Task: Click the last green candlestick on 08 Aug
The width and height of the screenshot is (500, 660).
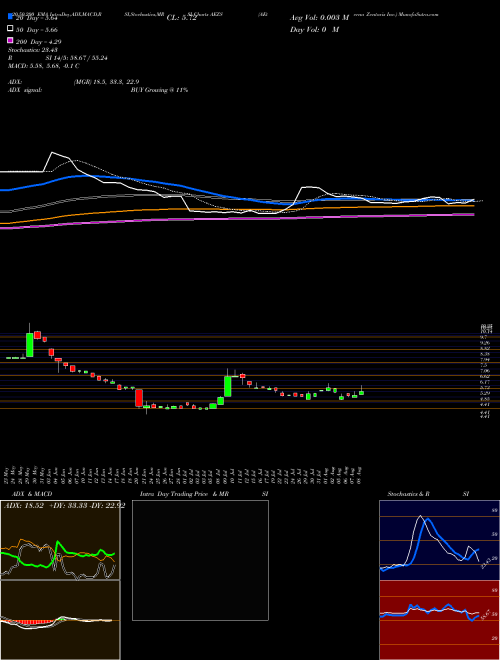Action: 362,392
